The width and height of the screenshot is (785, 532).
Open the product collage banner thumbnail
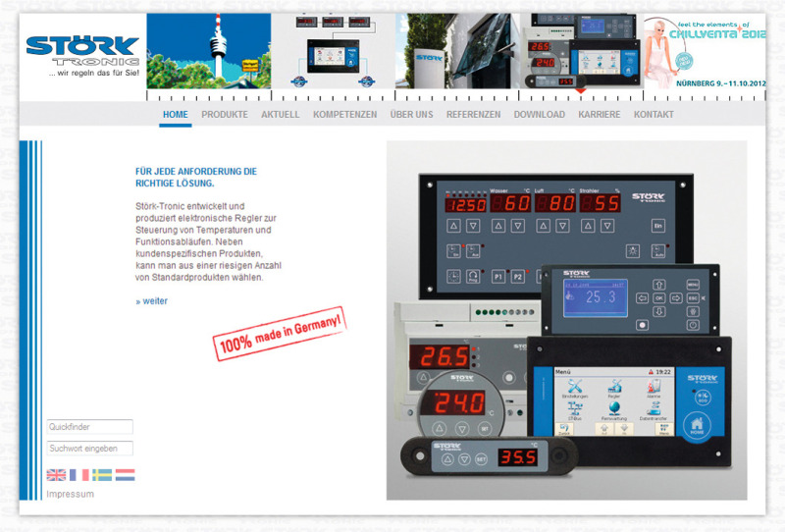pyautogui.click(x=582, y=51)
